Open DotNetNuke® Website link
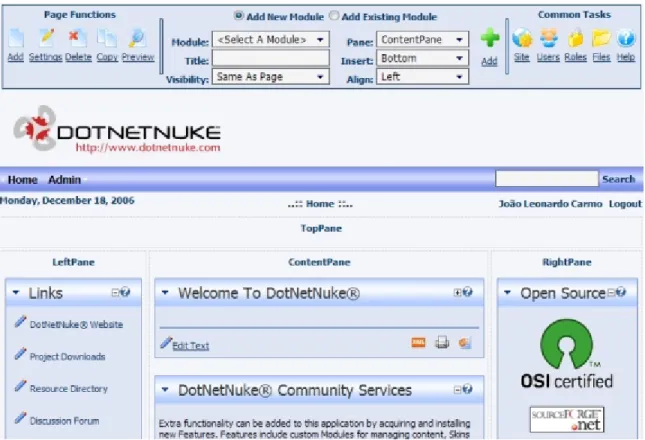This screenshot has height=440, width=645. (x=76, y=324)
